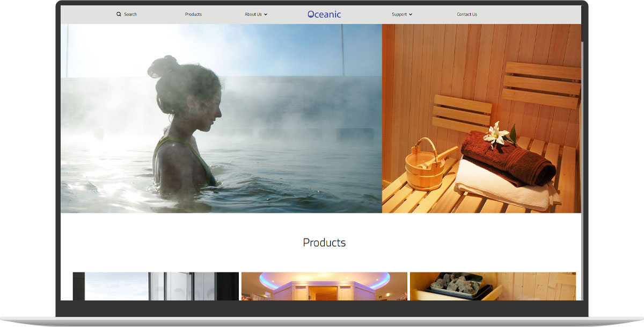The width and height of the screenshot is (644, 330).
Task: Open the Search text link
Action: (x=130, y=15)
